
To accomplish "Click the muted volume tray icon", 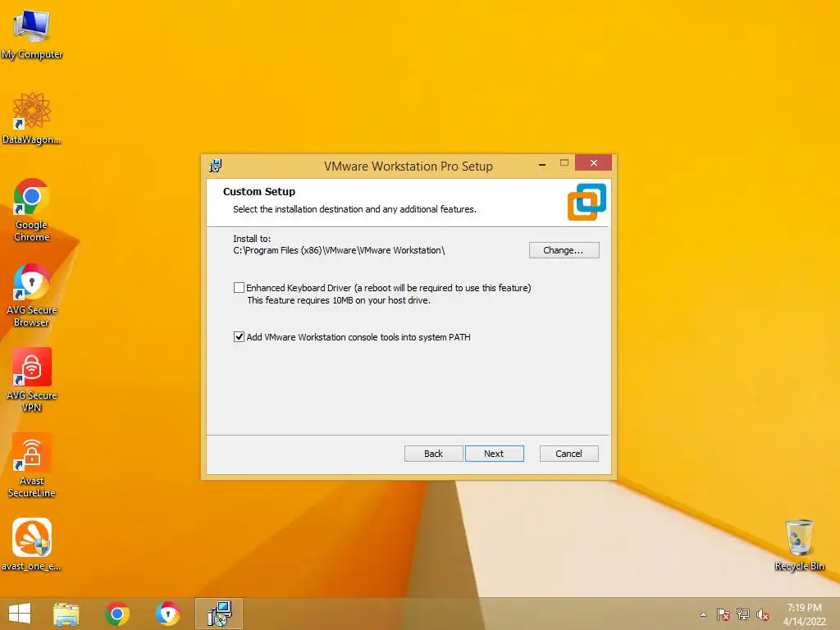I will click(x=763, y=614).
